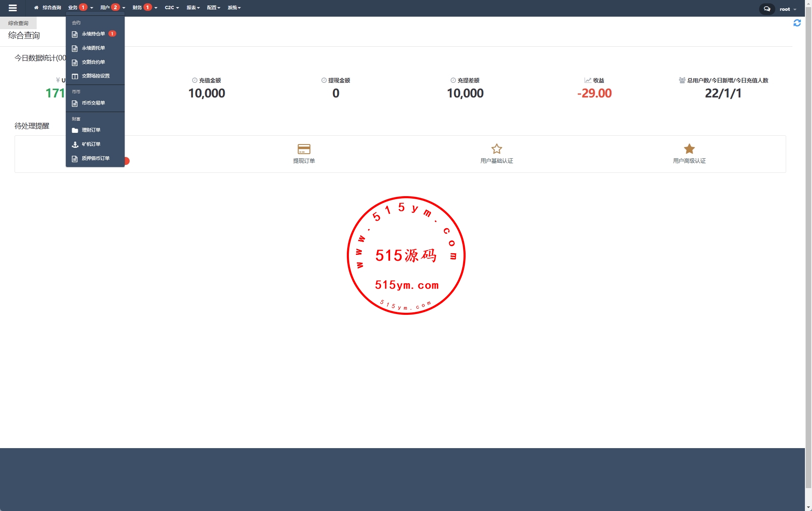Open the C2C dropdown menu
Image resolution: width=812 pixels, height=511 pixels.
tap(171, 8)
